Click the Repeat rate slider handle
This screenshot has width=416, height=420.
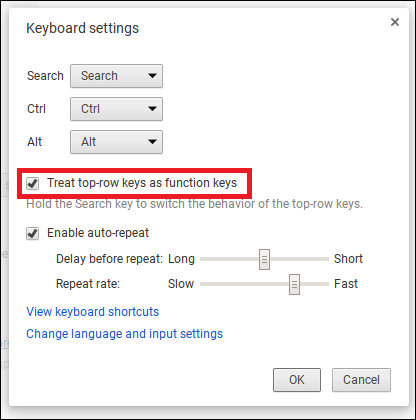click(294, 284)
